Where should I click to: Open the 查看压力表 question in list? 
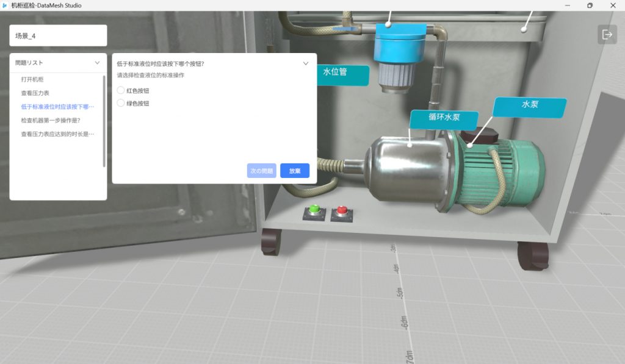tap(35, 93)
